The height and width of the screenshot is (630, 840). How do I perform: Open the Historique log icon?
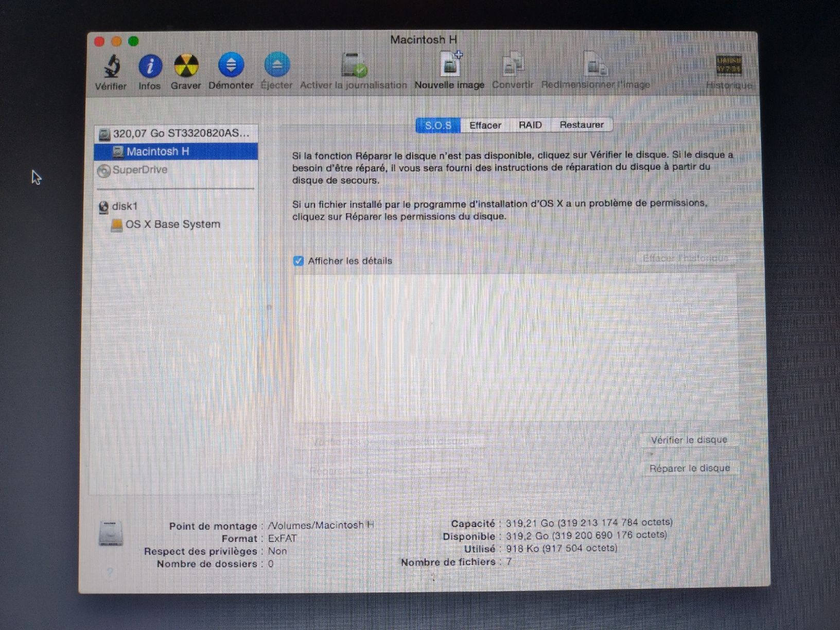click(729, 66)
